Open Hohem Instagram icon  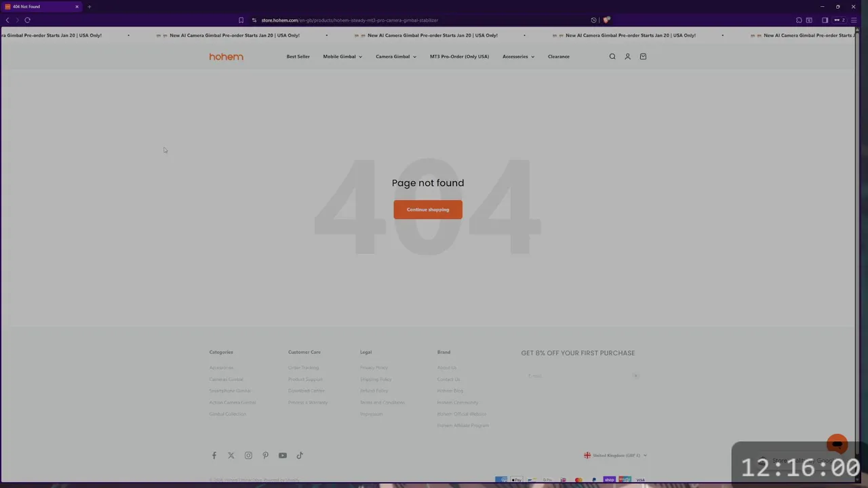pyautogui.click(x=248, y=455)
